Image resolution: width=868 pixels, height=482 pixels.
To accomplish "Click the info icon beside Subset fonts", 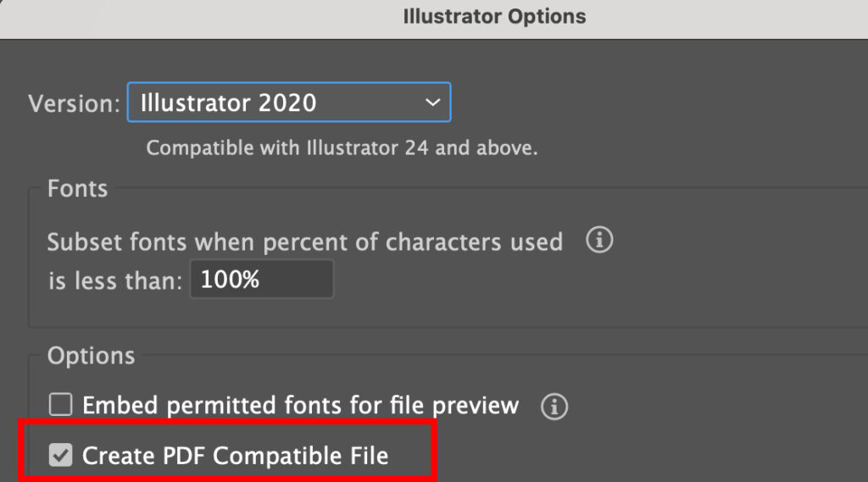I will (599, 241).
